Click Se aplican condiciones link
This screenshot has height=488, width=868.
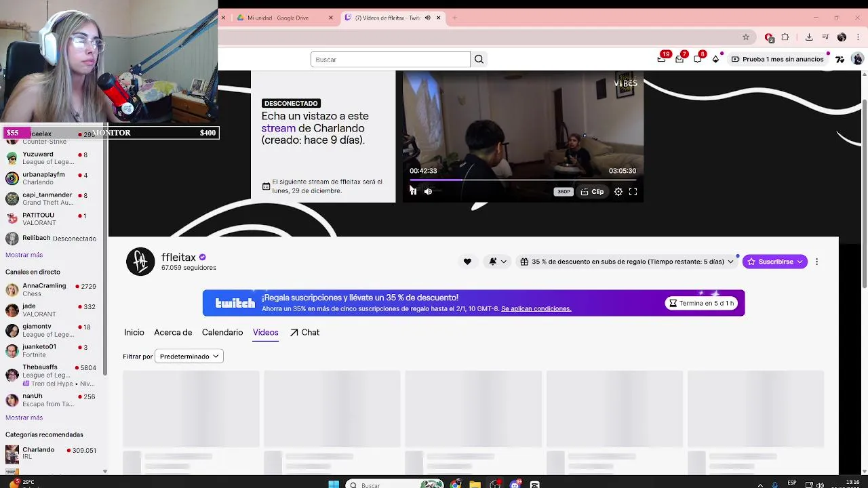click(x=536, y=309)
